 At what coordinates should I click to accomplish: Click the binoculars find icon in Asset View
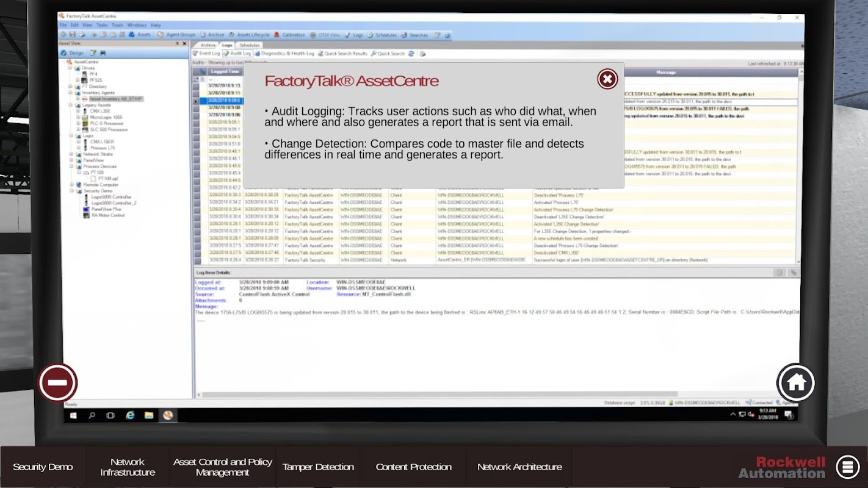click(x=103, y=53)
